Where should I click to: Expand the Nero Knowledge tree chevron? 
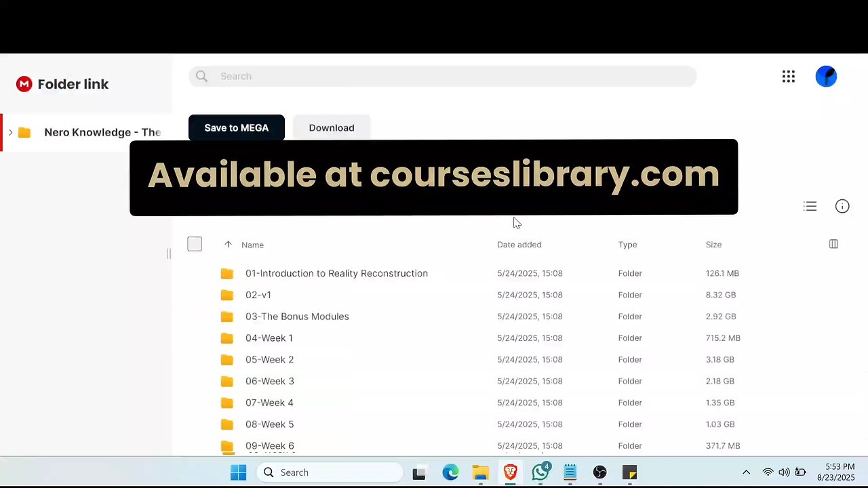point(10,132)
